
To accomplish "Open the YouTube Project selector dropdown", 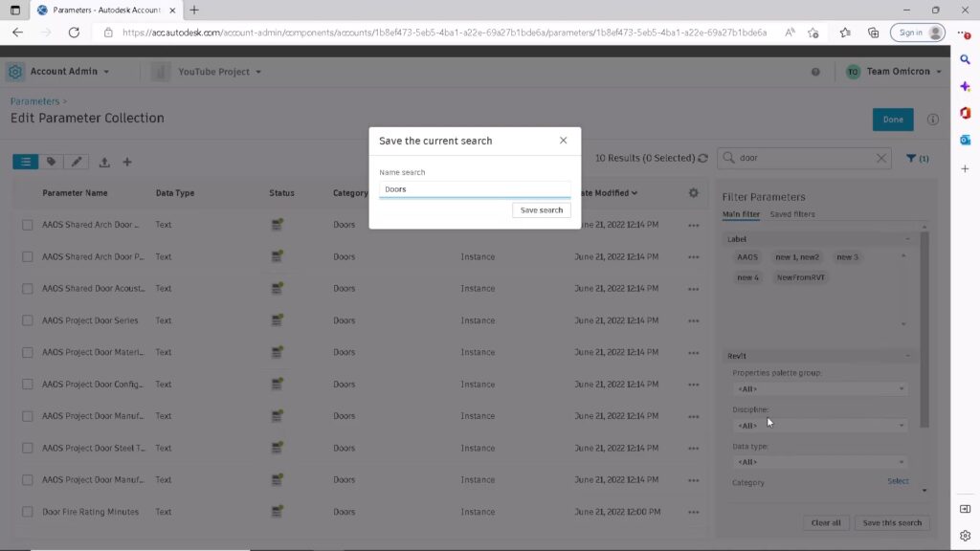I will coord(217,72).
